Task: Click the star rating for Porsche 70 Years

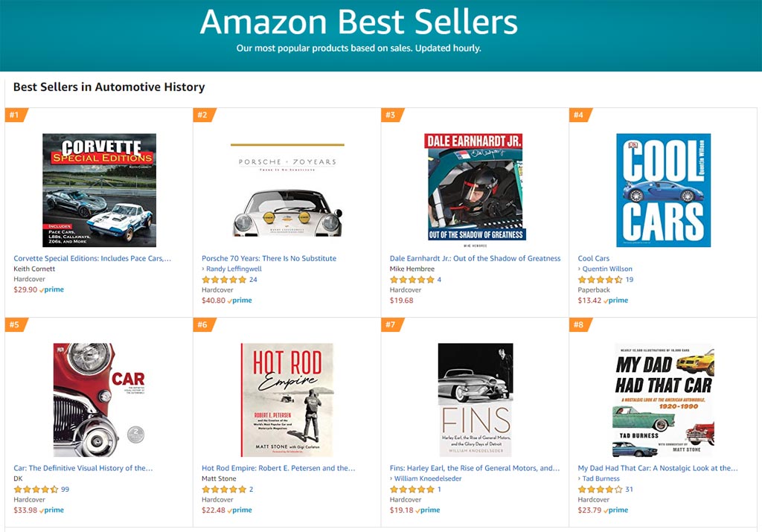Action: [x=224, y=280]
